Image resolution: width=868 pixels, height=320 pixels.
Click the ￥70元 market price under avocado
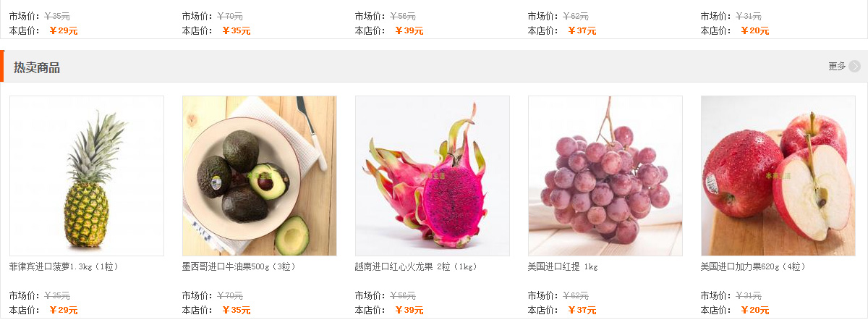tap(230, 295)
